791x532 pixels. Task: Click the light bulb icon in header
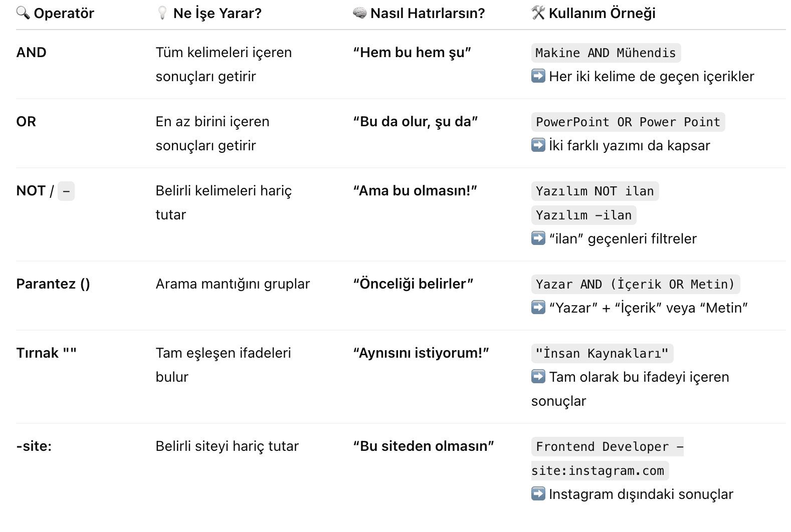pyautogui.click(x=162, y=13)
